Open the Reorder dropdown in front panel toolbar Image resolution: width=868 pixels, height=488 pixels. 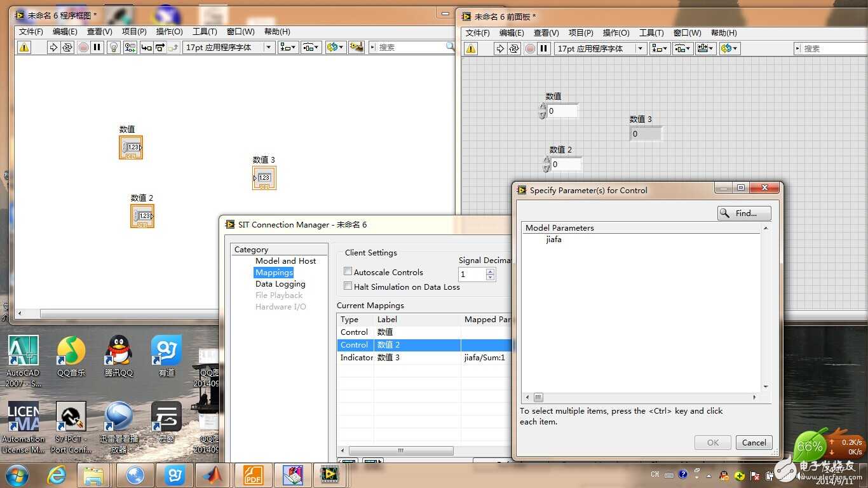click(x=729, y=48)
